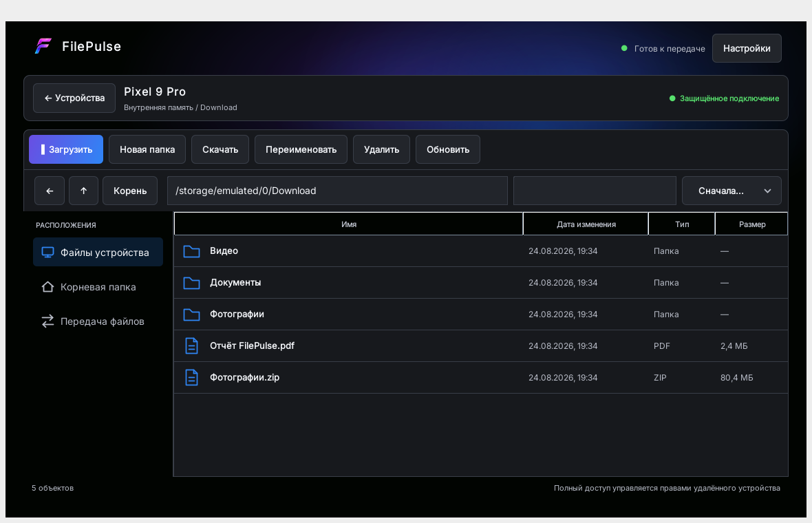Screen dimensions: 812x523
Task: Go back with the left arrow button
Action: [x=50, y=191]
